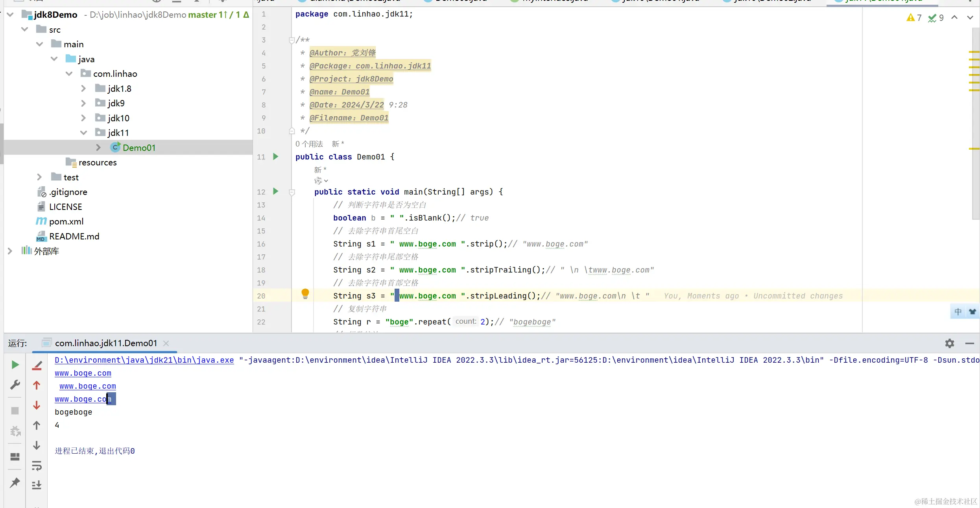Rerun the Demo01 program with the green play icon
This screenshot has width=980, height=508.
[x=15, y=365]
